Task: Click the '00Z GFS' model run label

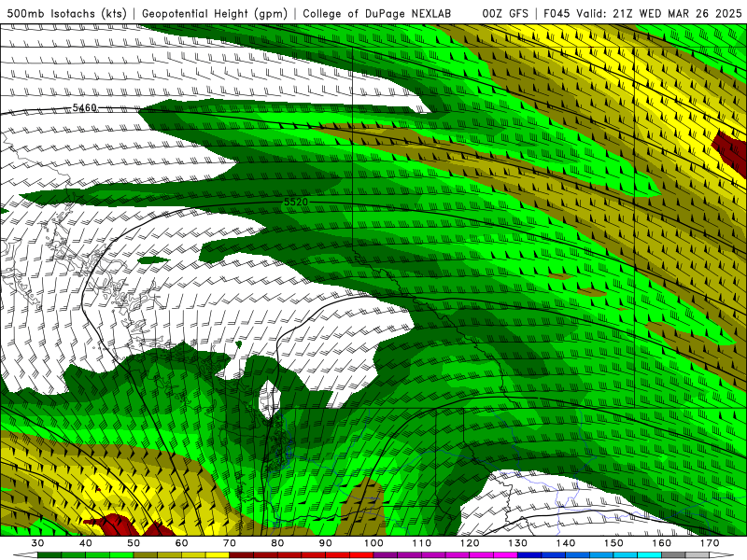Action: (505, 13)
